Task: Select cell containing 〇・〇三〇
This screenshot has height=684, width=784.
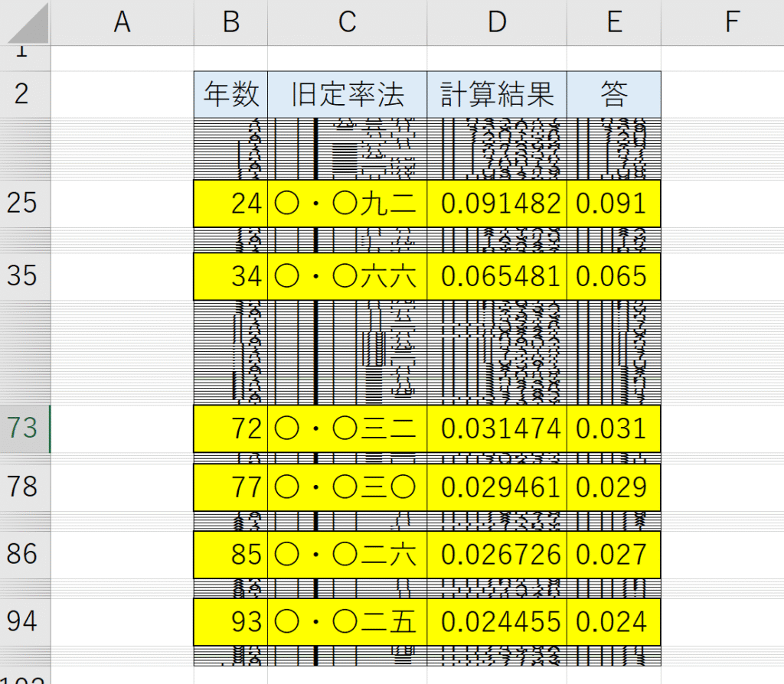Action: click(347, 487)
